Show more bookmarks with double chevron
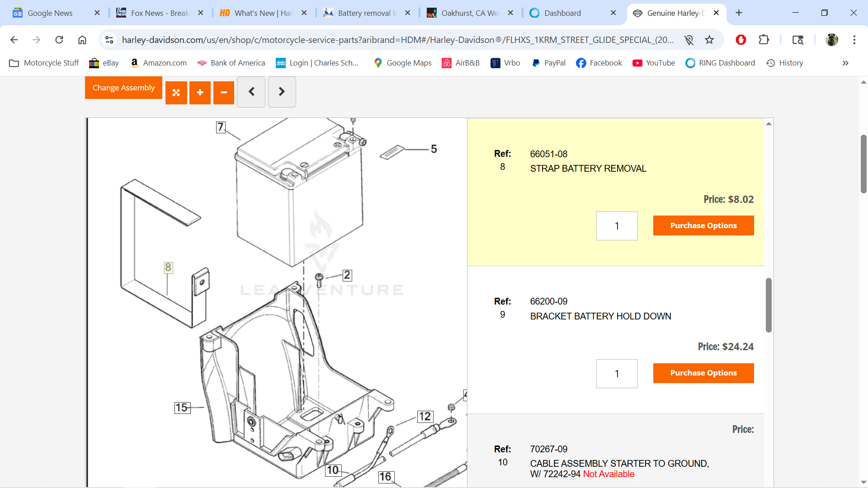The image size is (868, 488). pos(845,63)
